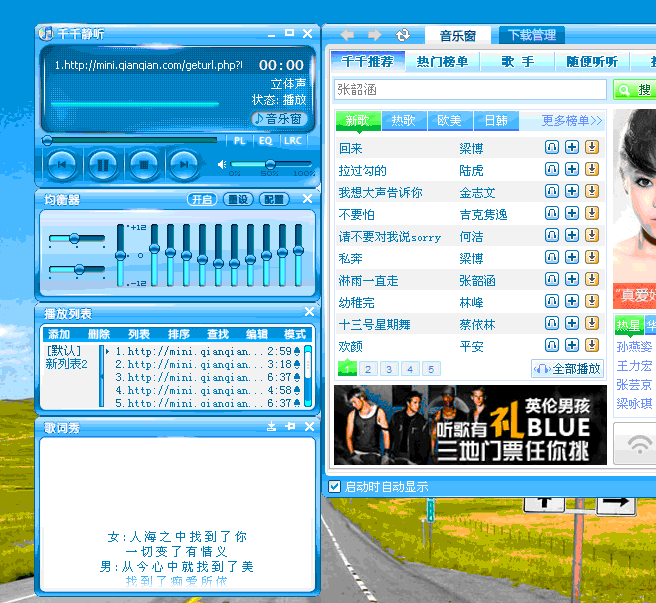Viewport: 656px width, 603px height.
Task: Listen to song 回来 via headphone icon
Action: pos(551,147)
